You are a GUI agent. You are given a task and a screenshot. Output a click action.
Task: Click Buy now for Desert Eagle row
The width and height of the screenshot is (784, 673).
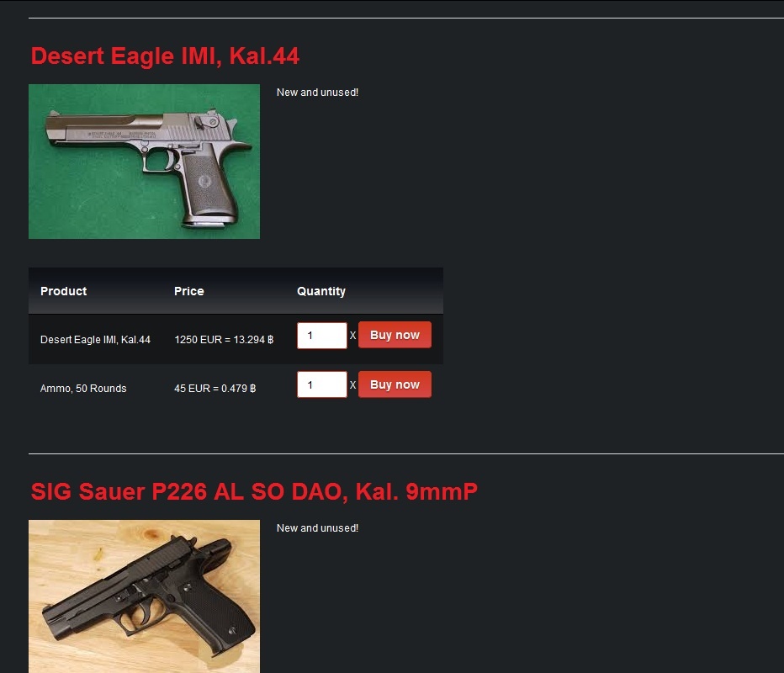coord(395,335)
